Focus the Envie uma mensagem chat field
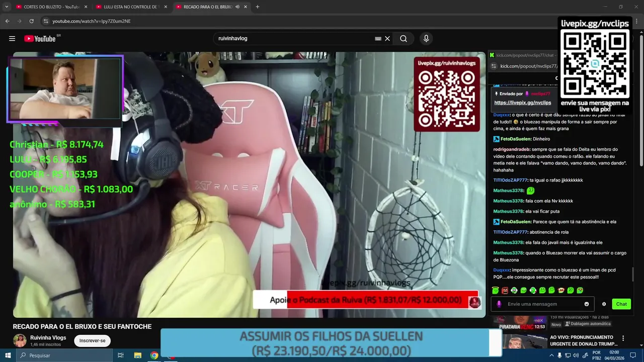 [543, 304]
